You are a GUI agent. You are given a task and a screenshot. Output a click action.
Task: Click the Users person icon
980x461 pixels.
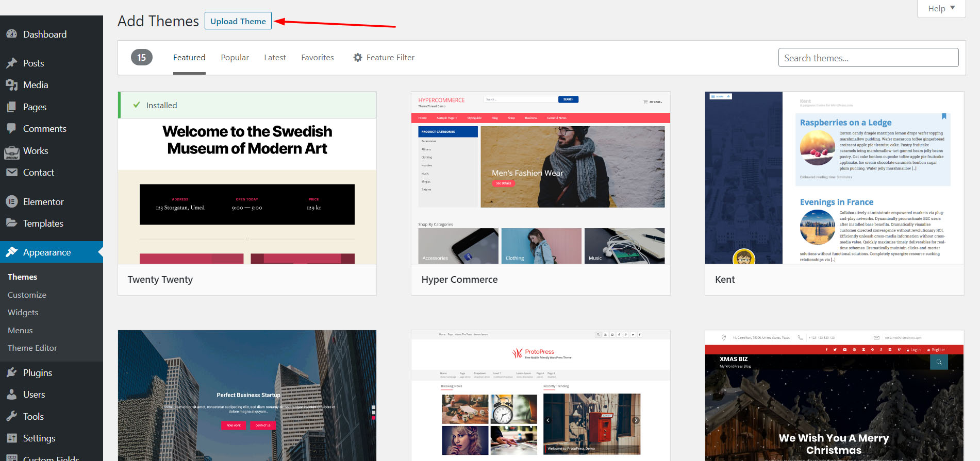click(12, 395)
